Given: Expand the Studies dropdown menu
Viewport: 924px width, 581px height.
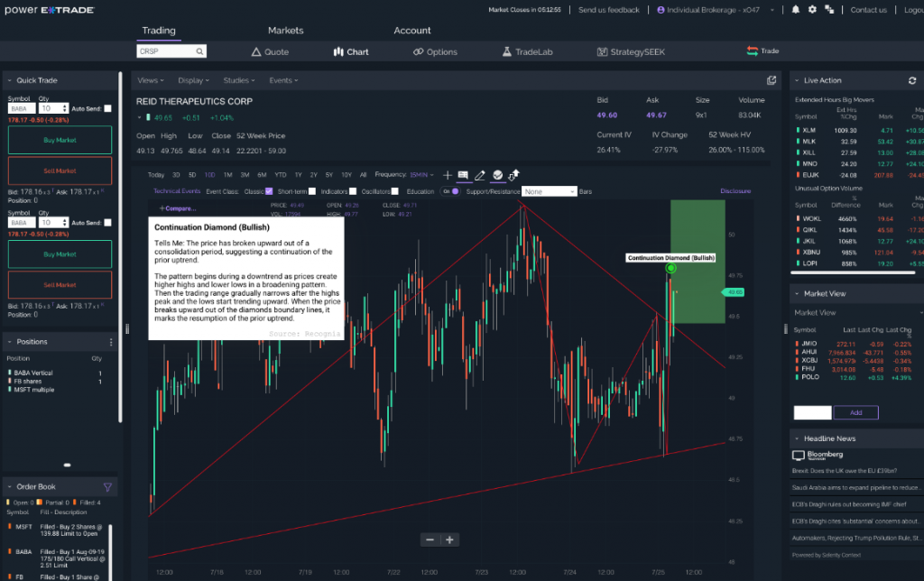Looking at the screenshot, I should (238, 80).
